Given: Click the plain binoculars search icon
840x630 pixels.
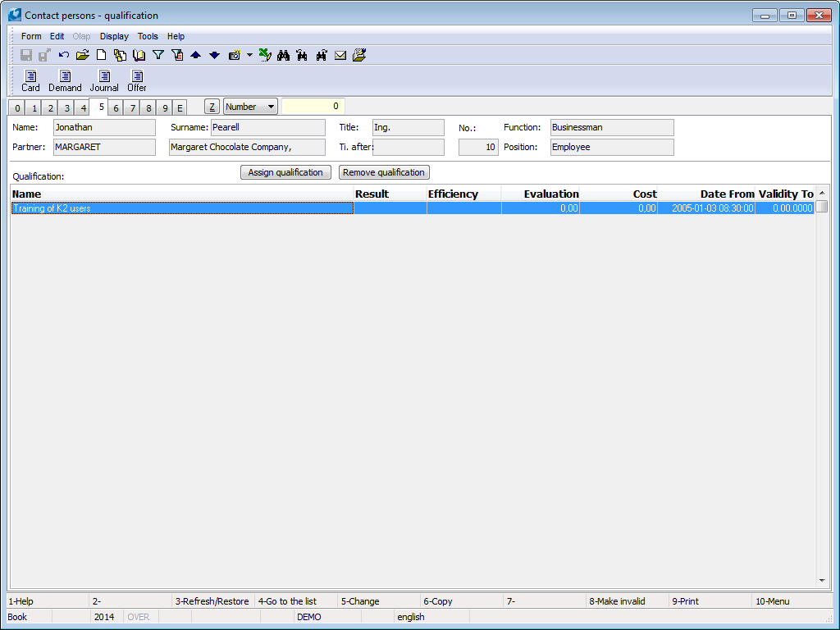Looking at the screenshot, I should pyautogui.click(x=283, y=55).
